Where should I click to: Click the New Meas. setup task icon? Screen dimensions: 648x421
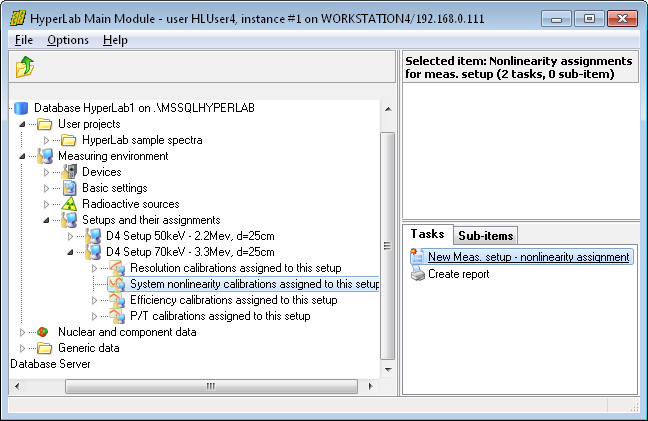coord(417,256)
